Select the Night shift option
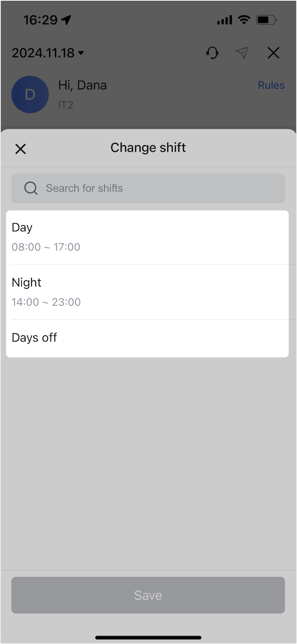The image size is (297, 644). [148, 291]
